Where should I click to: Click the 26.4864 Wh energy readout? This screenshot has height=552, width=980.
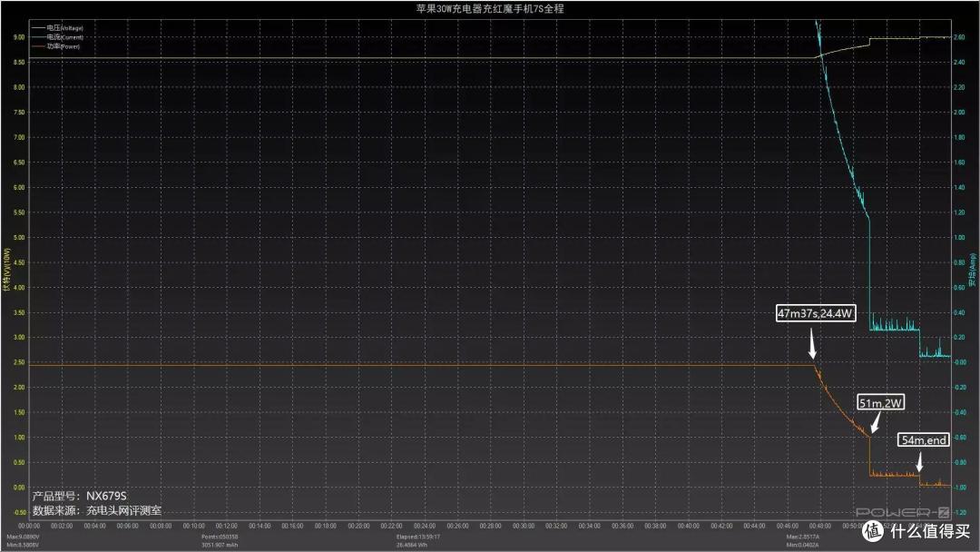411,545
